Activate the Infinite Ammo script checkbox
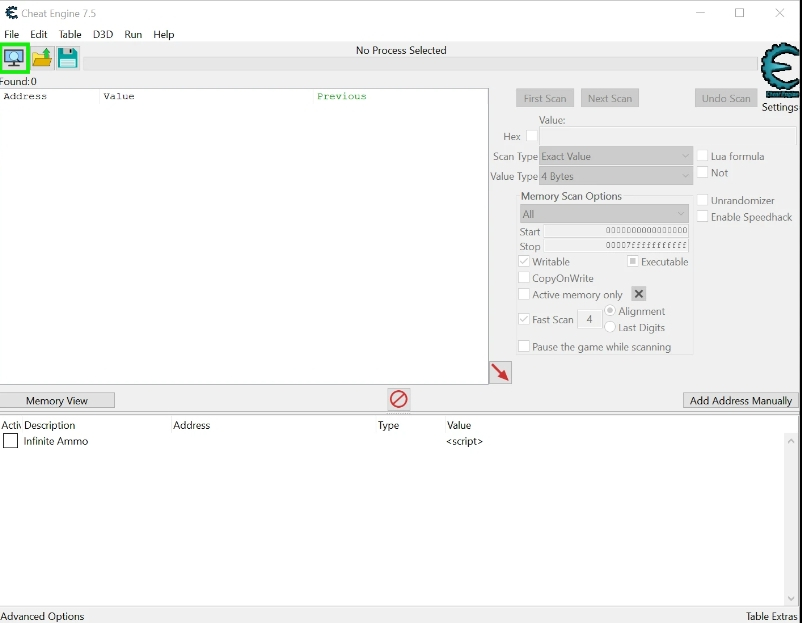The image size is (802, 623). click(x=10, y=440)
